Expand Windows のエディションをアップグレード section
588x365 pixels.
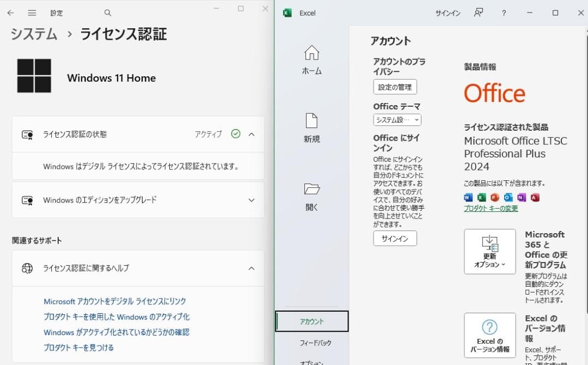coord(251,199)
